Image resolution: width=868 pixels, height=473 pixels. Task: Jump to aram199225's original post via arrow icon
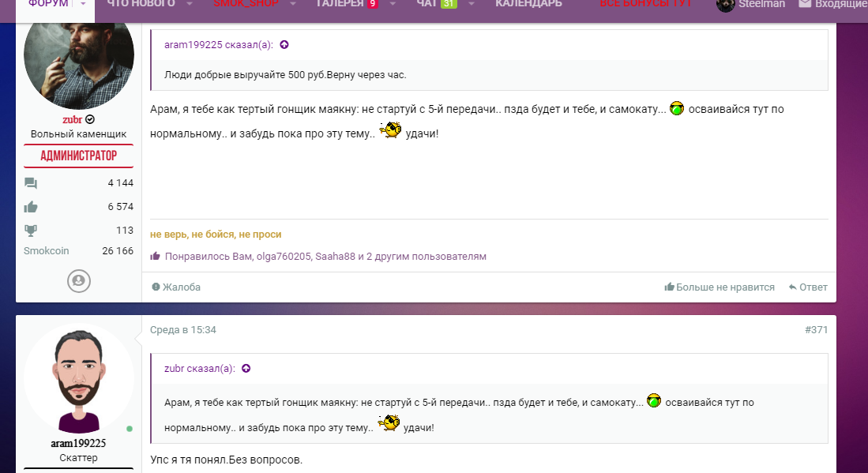click(284, 45)
